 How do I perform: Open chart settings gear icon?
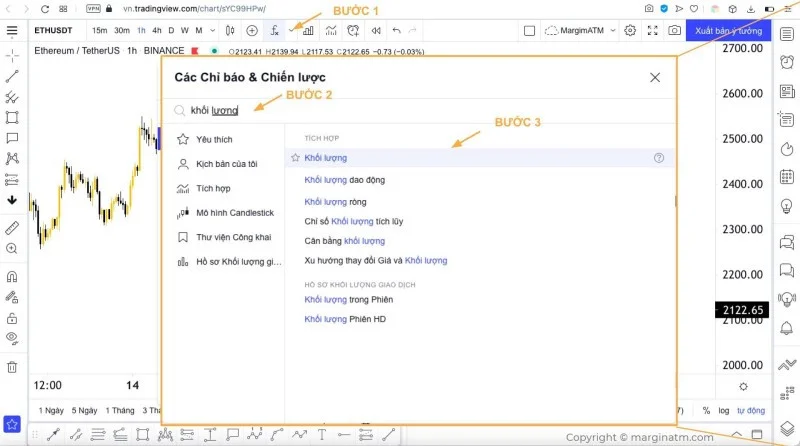(x=630, y=31)
